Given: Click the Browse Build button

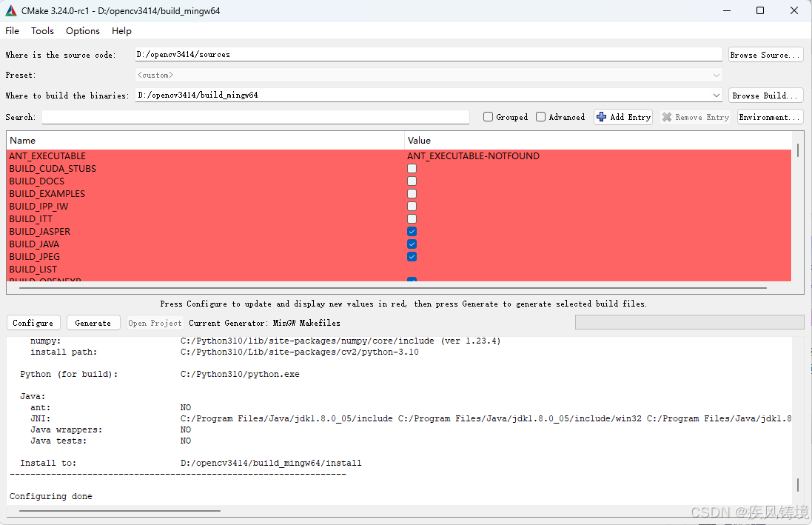Looking at the screenshot, I should [x=766, y=96].
